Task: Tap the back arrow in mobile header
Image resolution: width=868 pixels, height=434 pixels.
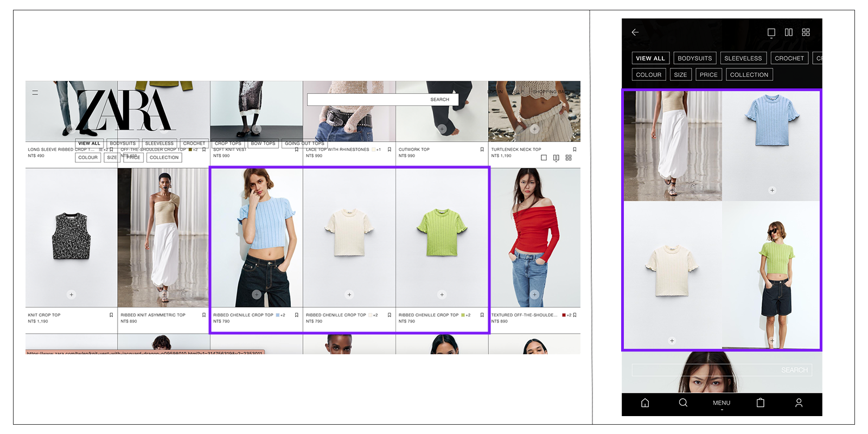Action: [x=635, y=33]
